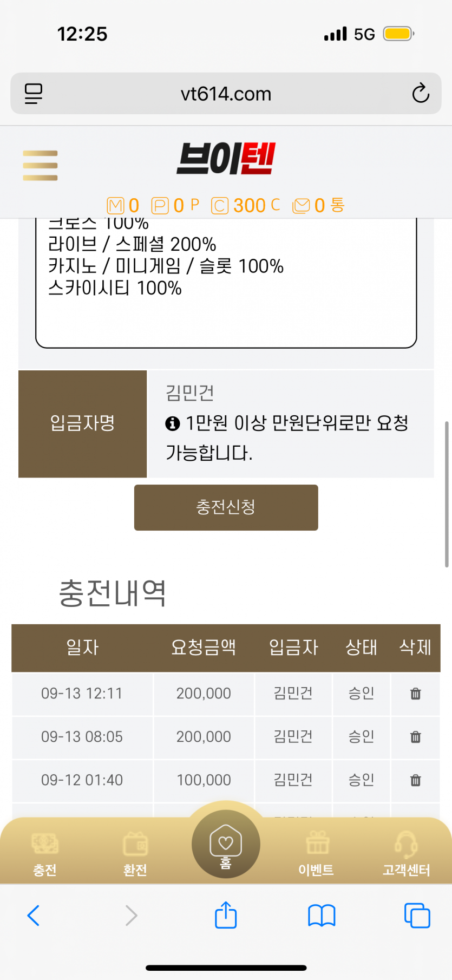Delete the 09-13 08:05 charge record
Viewport: 452px width, 980px height.
pos(415,737)
